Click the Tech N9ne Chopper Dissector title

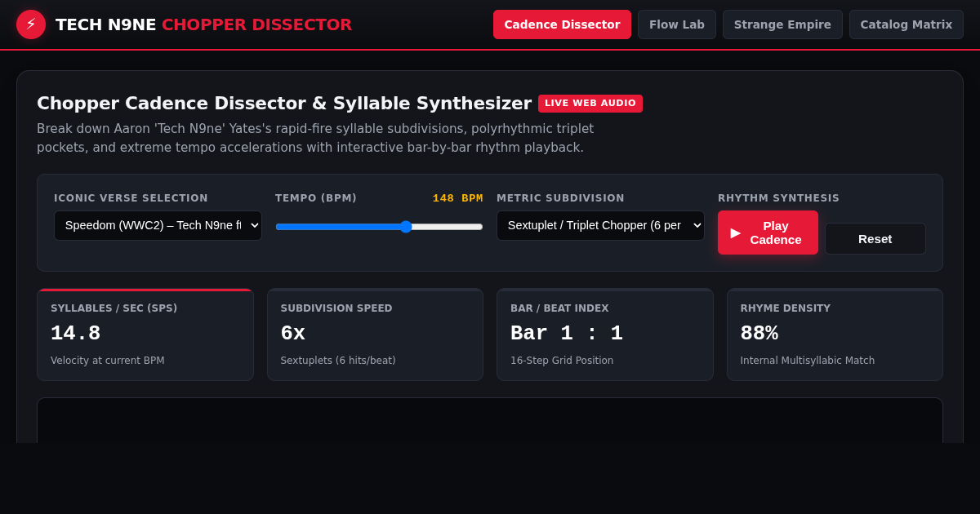(204, 24)
